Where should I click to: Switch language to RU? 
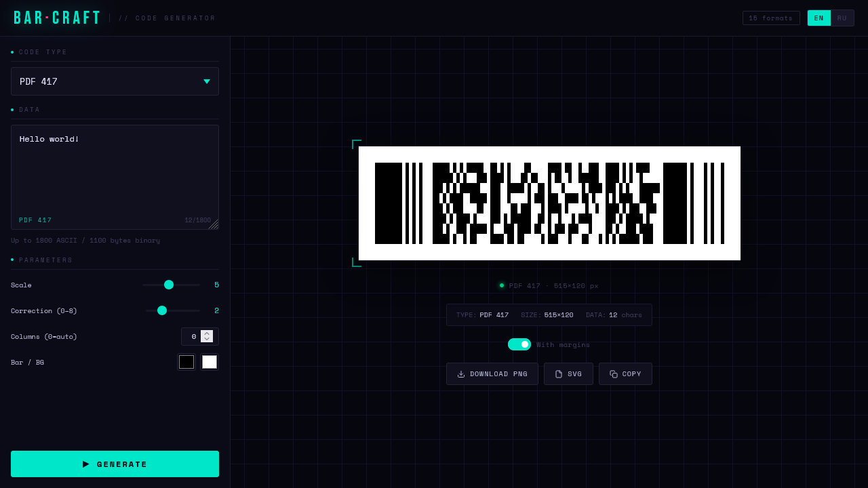click(842, 18)
